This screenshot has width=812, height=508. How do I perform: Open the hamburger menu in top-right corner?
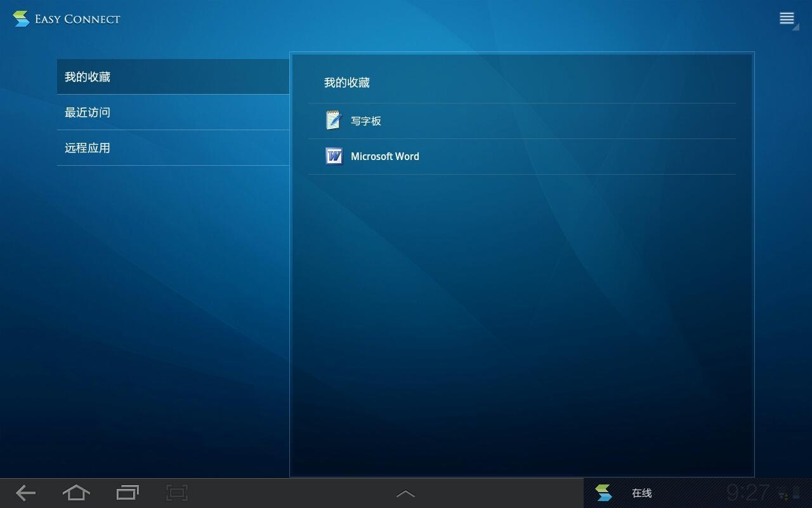click(x=787, y=18)
